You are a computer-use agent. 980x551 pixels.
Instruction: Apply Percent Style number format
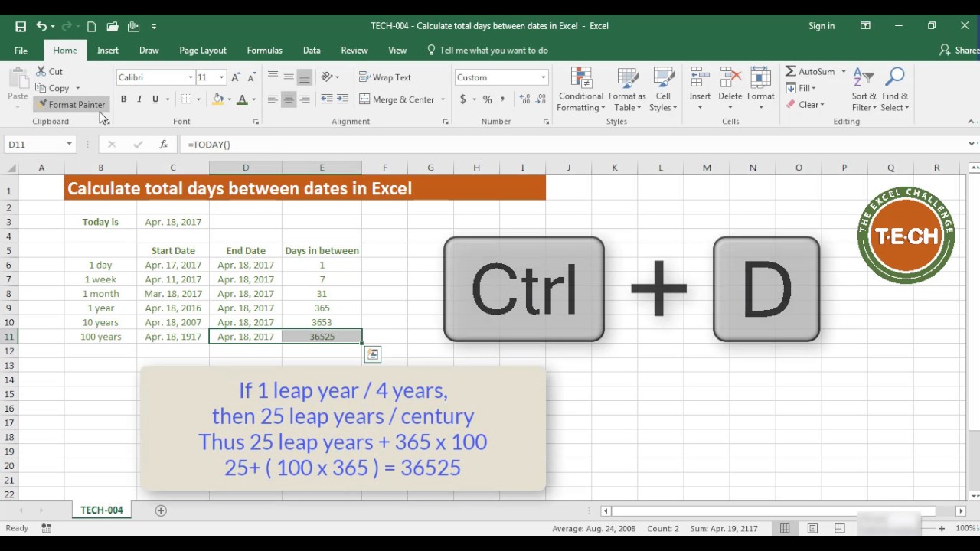(x=488, y=99)
